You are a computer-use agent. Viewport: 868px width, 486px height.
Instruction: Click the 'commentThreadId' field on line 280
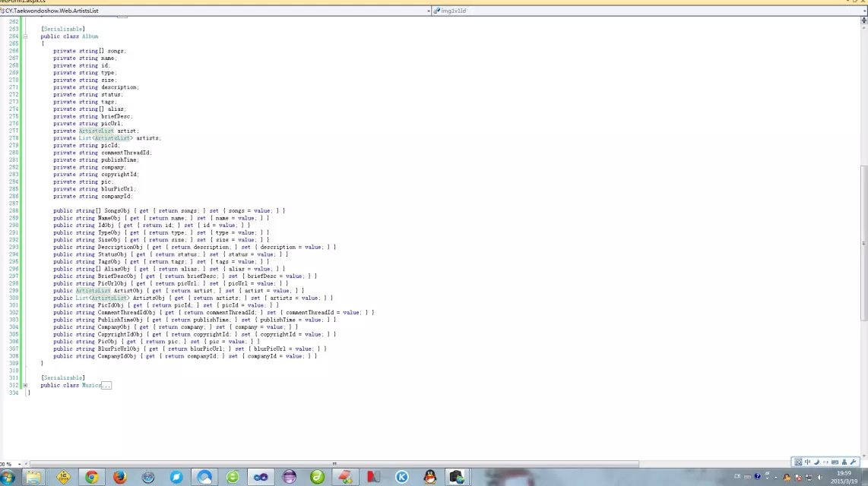pos(125,153)
